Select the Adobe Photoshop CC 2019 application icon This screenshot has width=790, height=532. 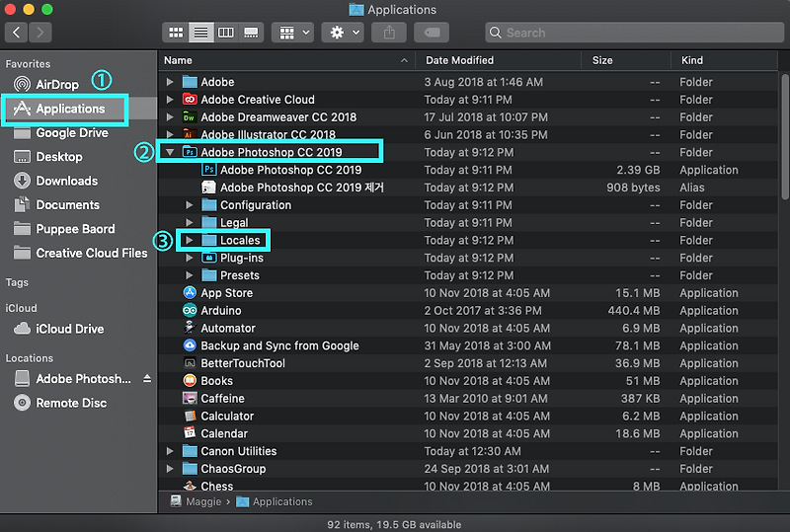(209, 170)
